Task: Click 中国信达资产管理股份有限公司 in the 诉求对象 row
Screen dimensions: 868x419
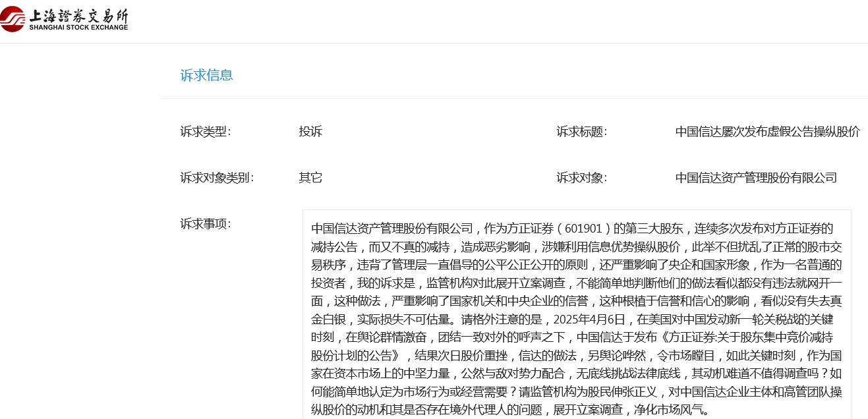Action: [x=756, y=178]
